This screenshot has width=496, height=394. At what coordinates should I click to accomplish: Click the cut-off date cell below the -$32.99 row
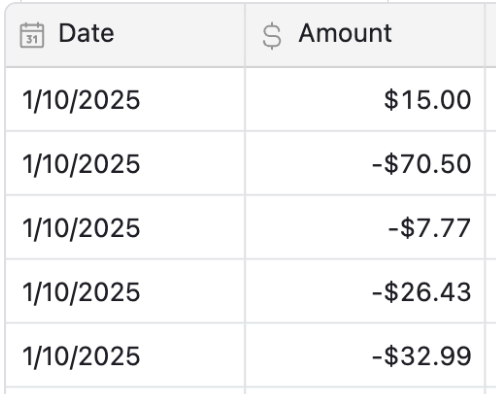[125, 391]
